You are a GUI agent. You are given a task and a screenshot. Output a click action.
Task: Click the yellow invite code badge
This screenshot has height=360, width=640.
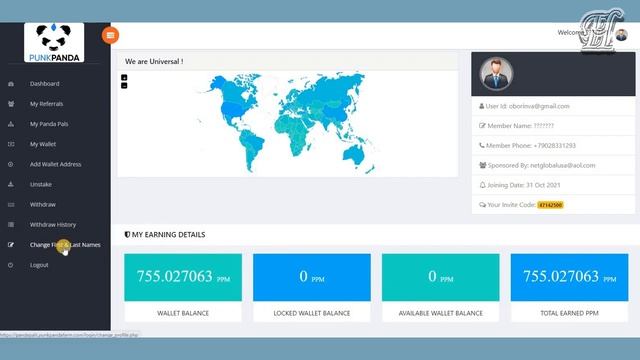tap(550, 205)
